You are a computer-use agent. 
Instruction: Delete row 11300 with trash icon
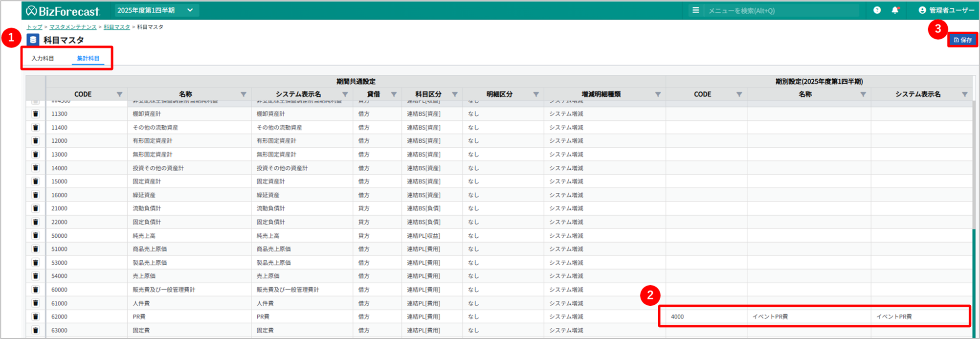pos(36,114)
